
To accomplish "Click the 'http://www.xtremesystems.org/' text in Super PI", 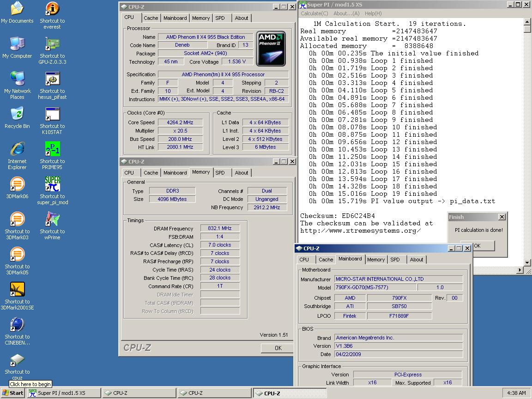I will pos(360,231).
